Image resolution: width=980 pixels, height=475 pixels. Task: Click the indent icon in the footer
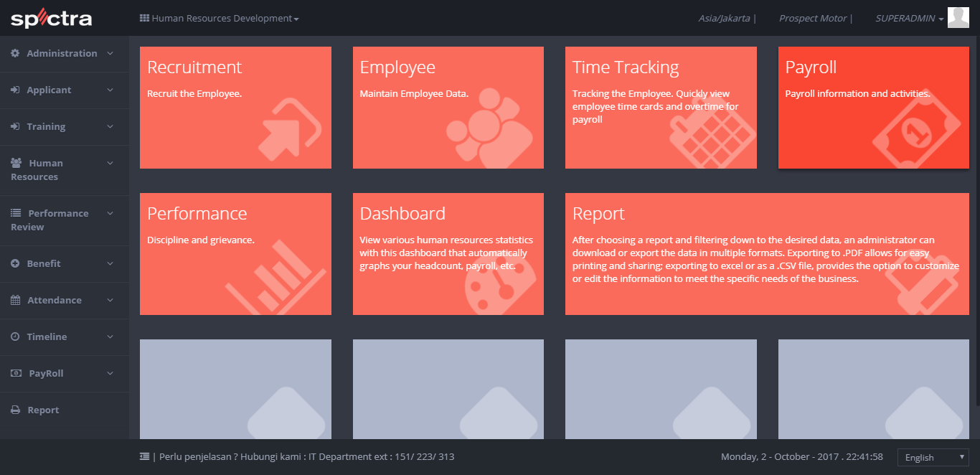point(144,456)
